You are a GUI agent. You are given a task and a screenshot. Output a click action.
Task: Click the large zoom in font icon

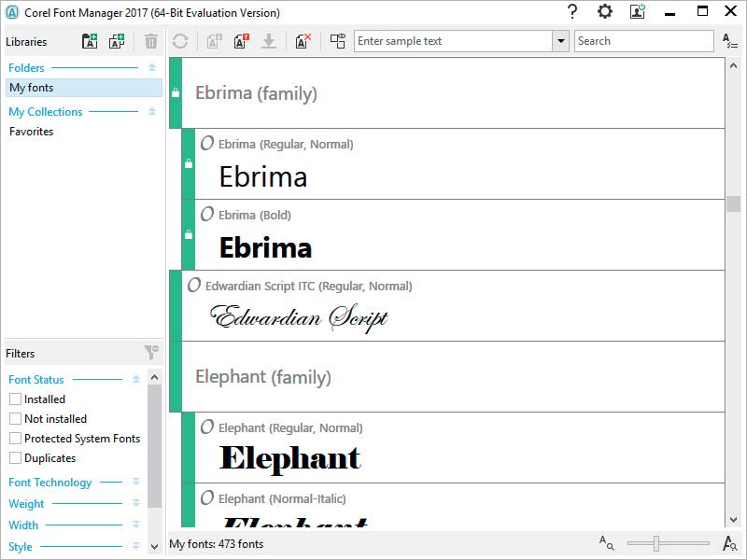click(x=729, y=543)
